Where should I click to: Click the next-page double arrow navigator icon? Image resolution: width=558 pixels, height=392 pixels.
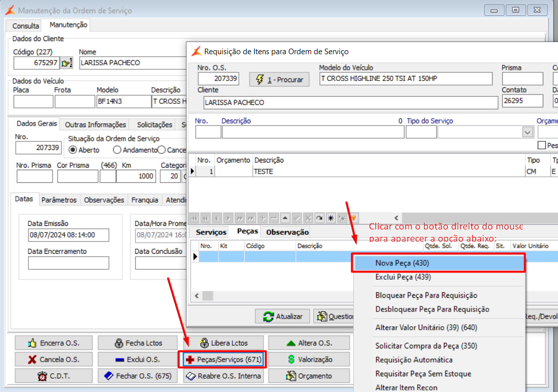point(240,218)
